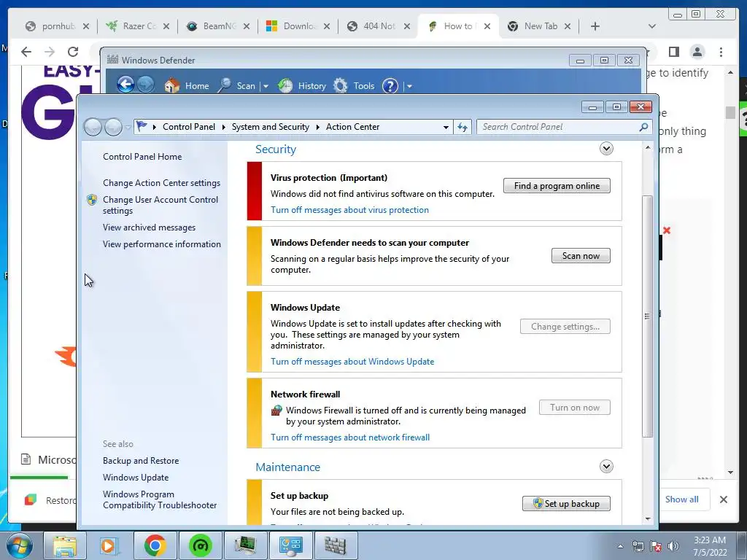Switch to the BeamNG browser tab

[x=218, y=26]
